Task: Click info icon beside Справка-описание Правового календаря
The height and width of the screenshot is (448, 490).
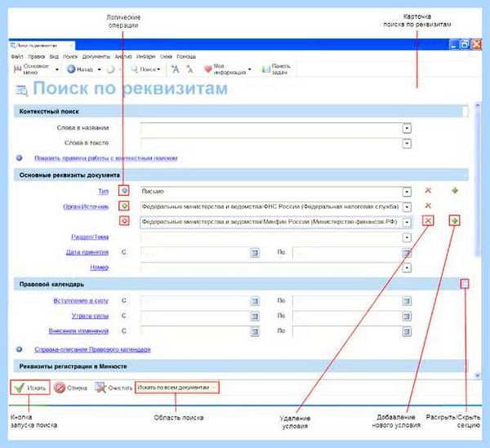Action: coord(19,349)
